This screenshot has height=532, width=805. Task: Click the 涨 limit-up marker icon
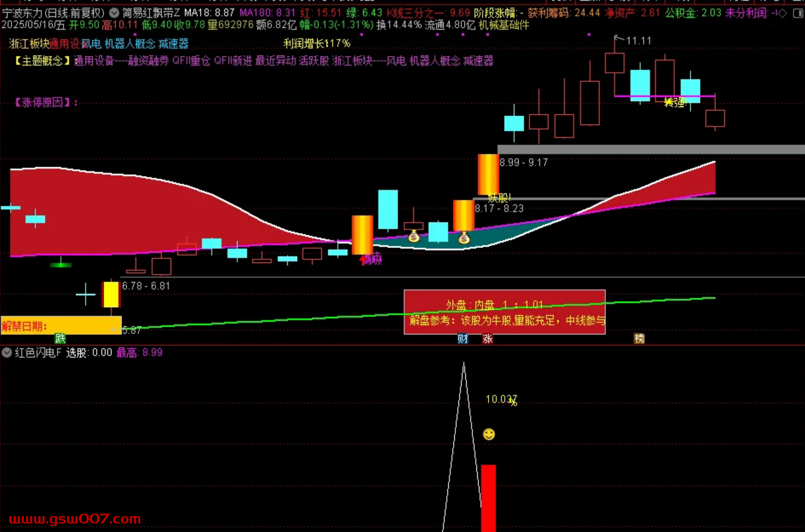point(487,339)
